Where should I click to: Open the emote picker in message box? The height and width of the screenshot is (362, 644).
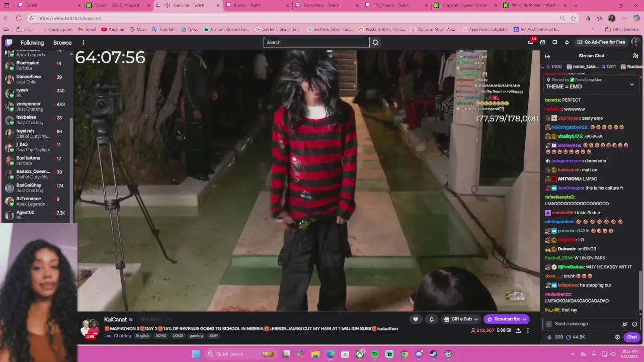(635, 324)
